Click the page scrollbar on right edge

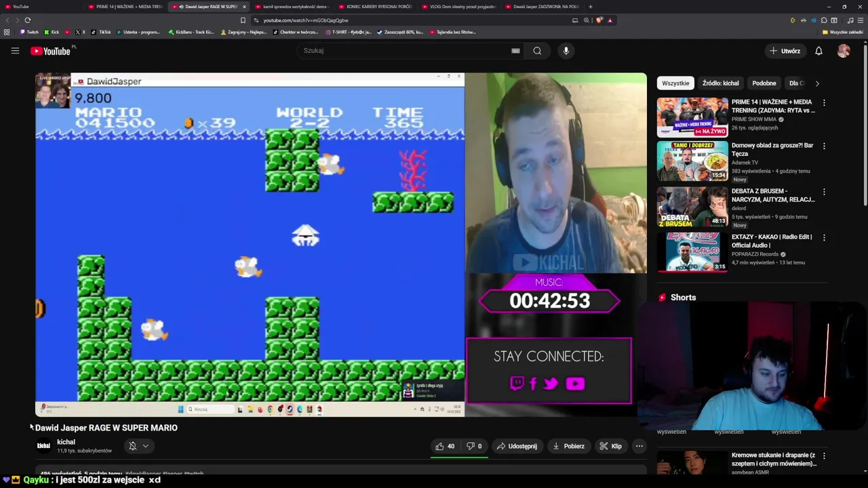tap(865, 125)
